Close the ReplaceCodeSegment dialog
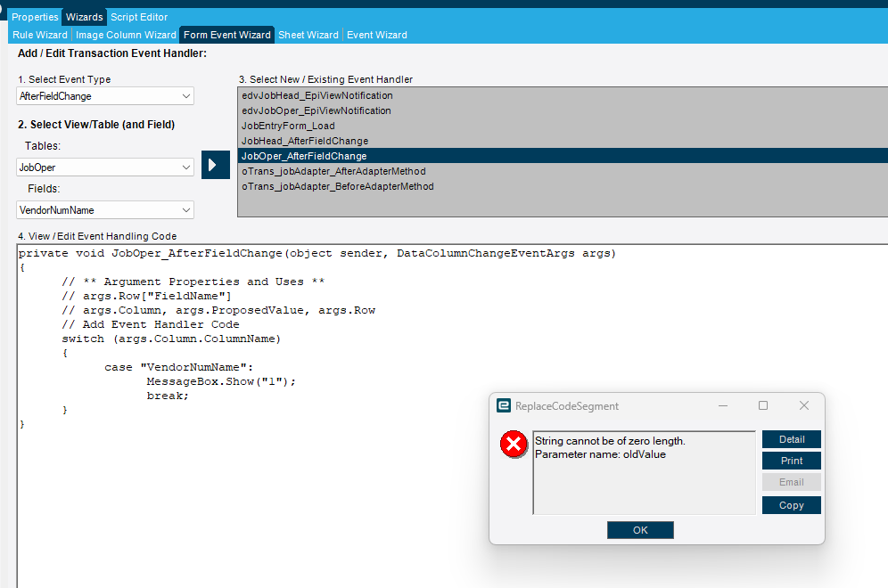This screenshot has height=588, width=888. [x=804, y=405]
